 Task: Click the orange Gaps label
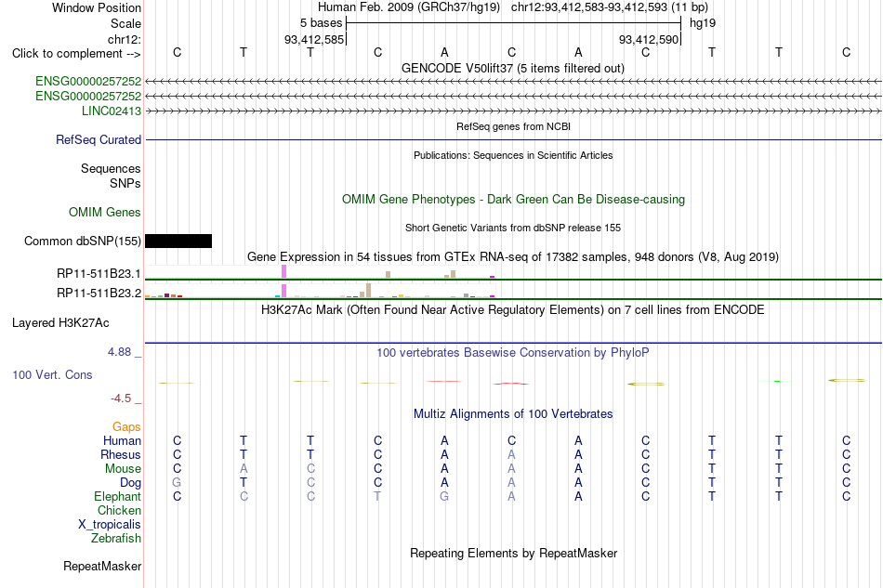(126, 426)
